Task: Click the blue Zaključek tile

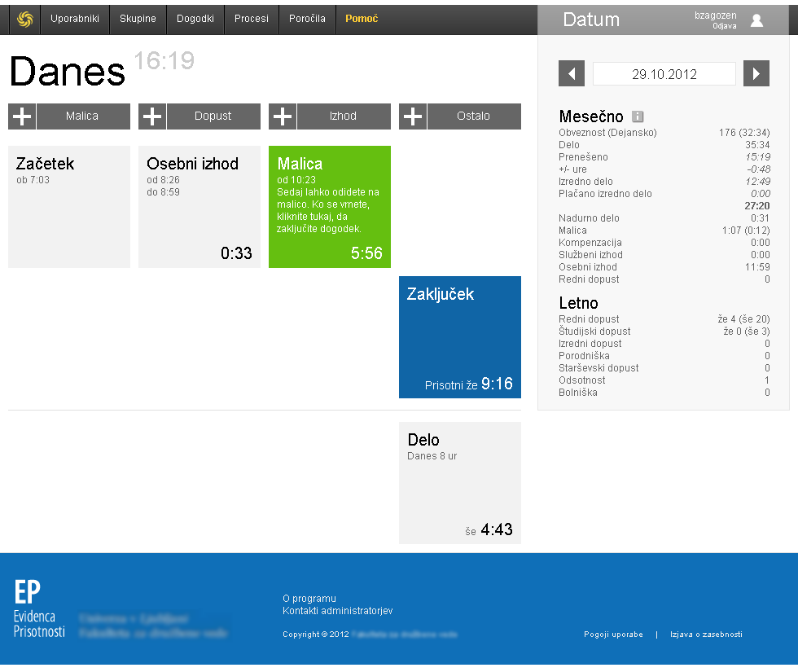Action: click(x=460, y=337)
